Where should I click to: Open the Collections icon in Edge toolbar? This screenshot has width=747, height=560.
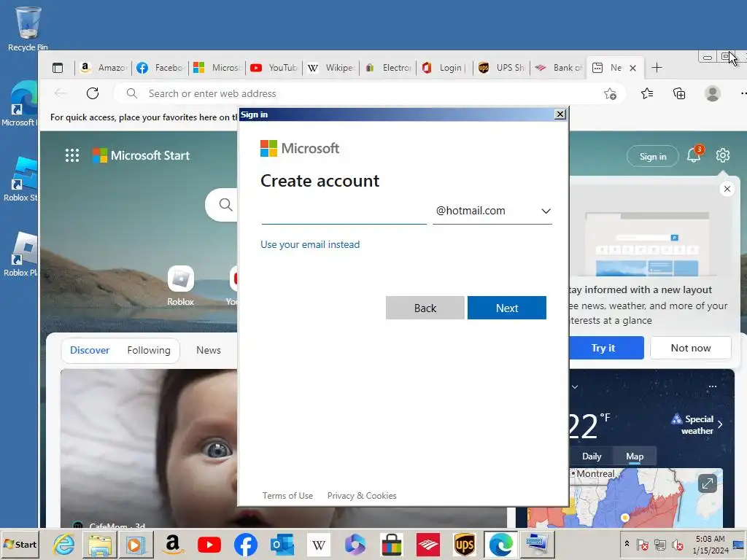pos(679,93)
